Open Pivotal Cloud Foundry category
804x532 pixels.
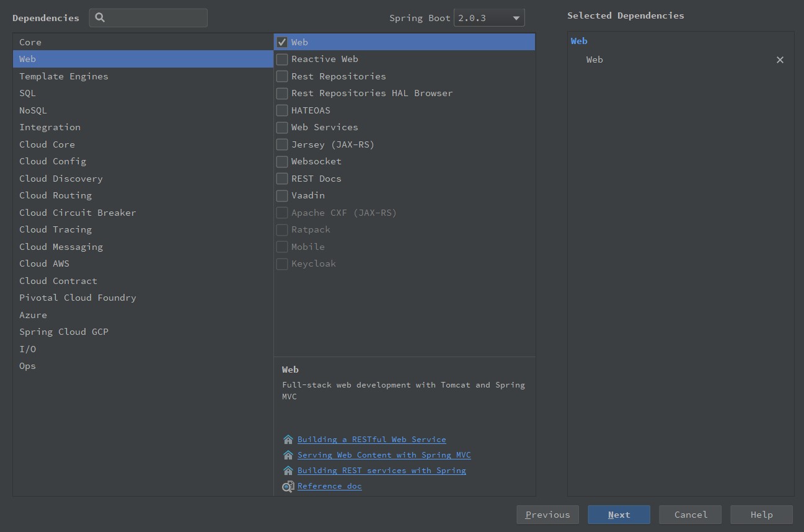(143, 298)
